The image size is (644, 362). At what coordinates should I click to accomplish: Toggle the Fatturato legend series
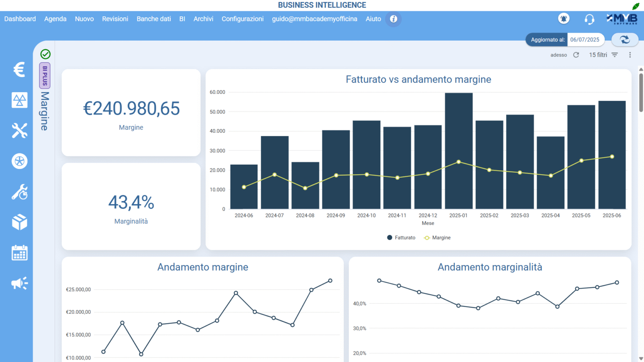coord(401,238)
